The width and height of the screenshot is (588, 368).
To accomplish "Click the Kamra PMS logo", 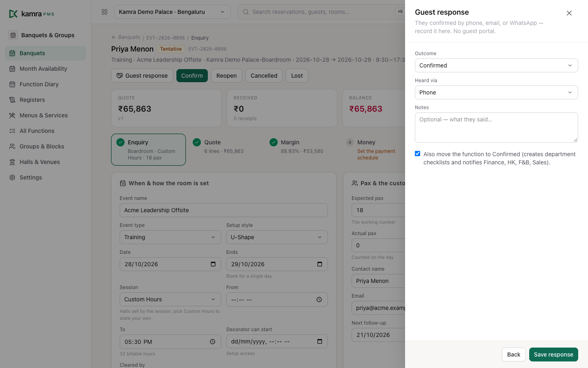I will coord(31,14).
